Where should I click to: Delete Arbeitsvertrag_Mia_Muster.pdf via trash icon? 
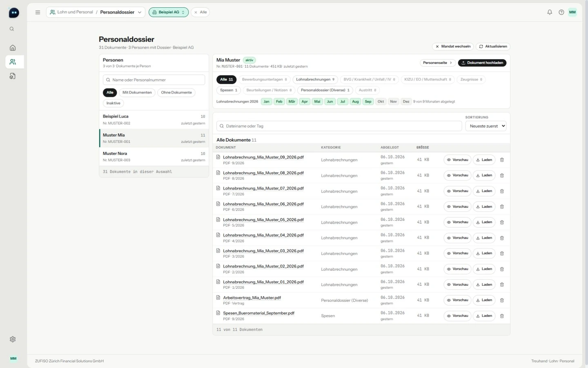(502, 300)
